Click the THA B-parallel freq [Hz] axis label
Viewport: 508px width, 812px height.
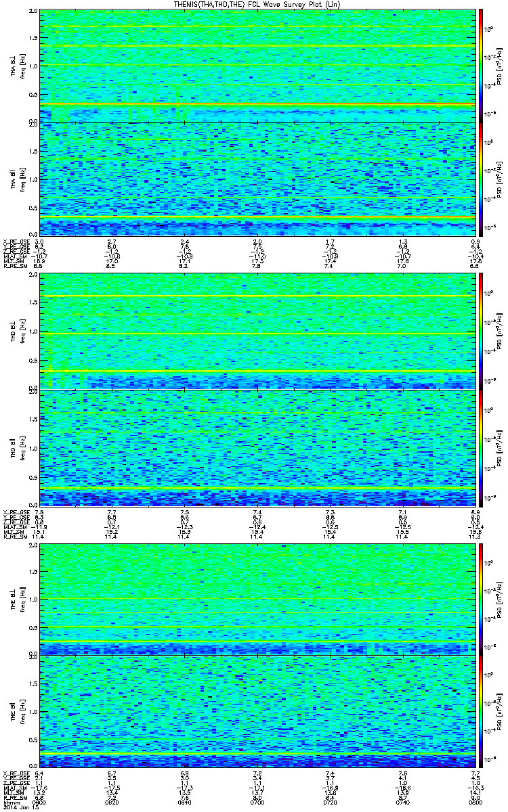[22, 179]
